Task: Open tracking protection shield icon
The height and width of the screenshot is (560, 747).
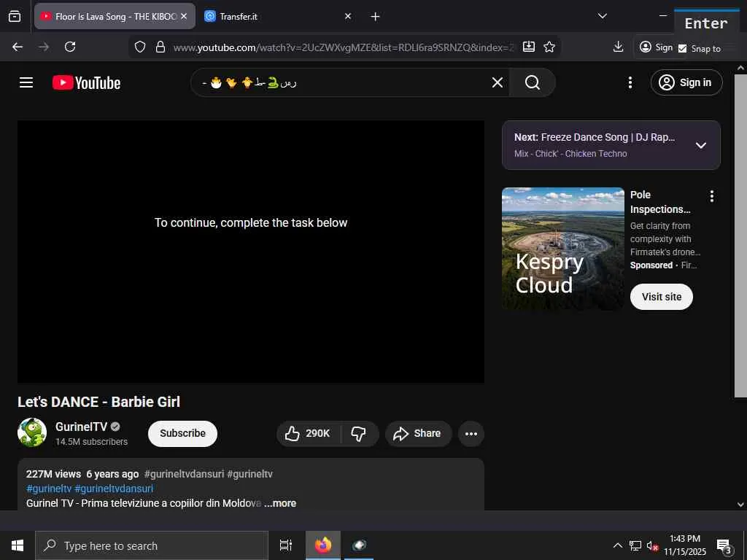Action: (x=139, y=47)
